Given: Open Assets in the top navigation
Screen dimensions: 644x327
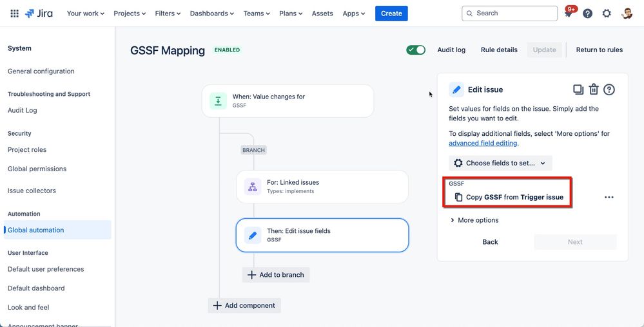Looking at the screenshot, I should pyautogui.click(x=322, y=14).
